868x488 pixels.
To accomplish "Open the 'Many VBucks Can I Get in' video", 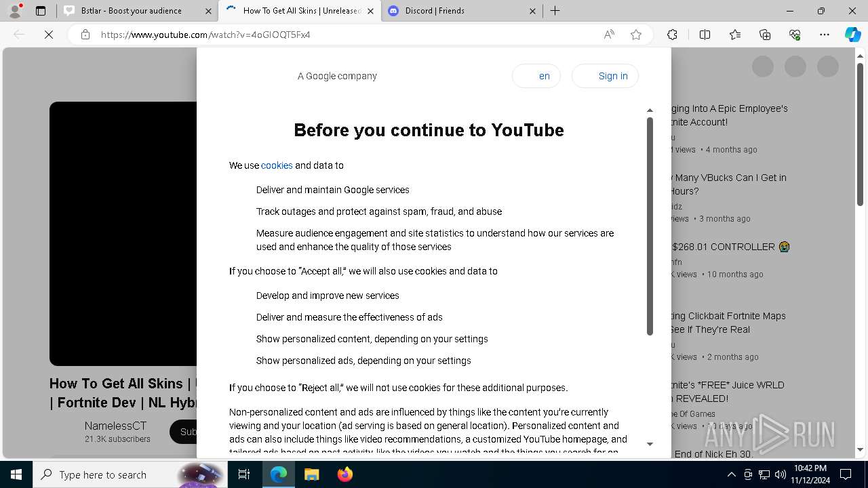I will pos(729,184).
